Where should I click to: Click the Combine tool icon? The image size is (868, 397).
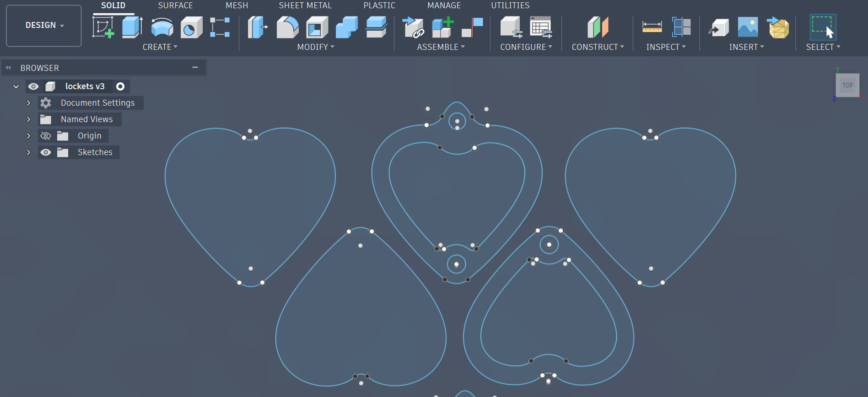(347, 27)
